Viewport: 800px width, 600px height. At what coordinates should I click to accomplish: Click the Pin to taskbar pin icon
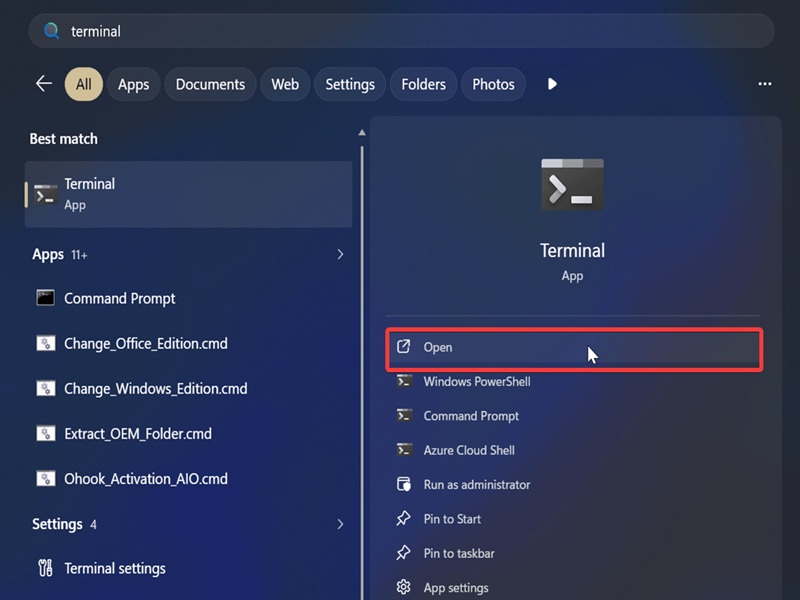click(404, 552)
